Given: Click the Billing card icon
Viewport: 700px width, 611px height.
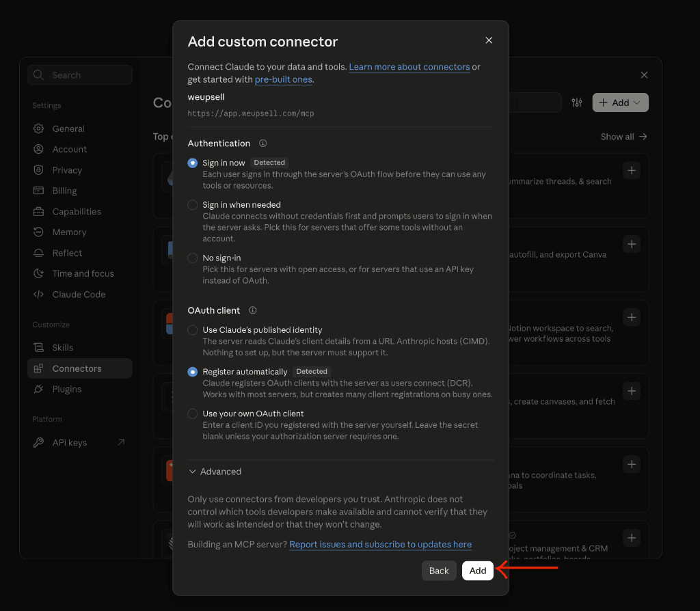Looking at the screenshot, I should tap(38, 191).
